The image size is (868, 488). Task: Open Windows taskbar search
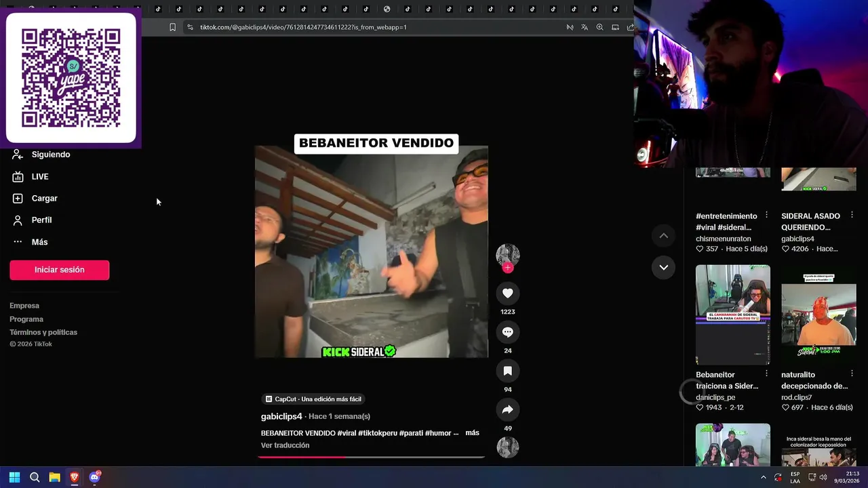(x=35, y=477)
